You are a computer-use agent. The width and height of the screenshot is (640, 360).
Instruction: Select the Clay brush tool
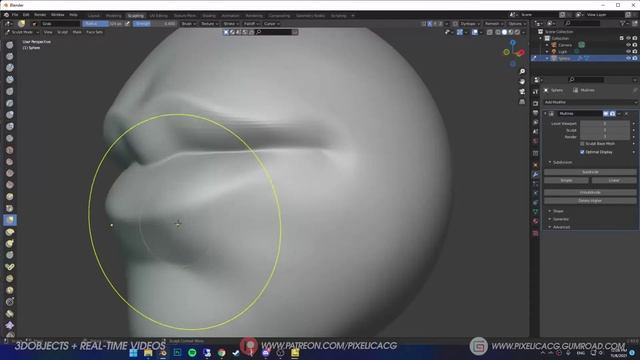10,68
